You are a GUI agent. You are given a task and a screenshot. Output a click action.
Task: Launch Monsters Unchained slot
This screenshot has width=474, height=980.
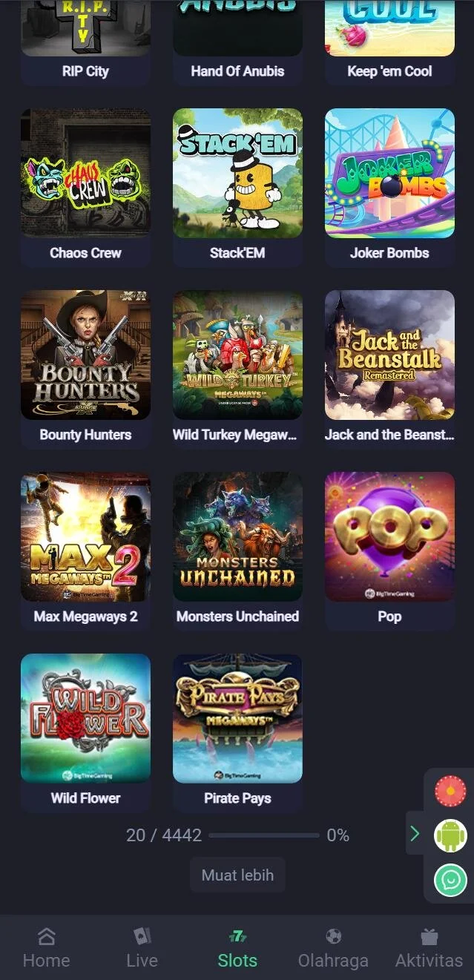237,536
